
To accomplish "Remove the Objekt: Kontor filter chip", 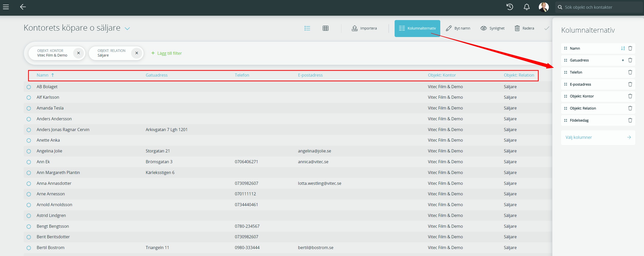I will point(79,53).
